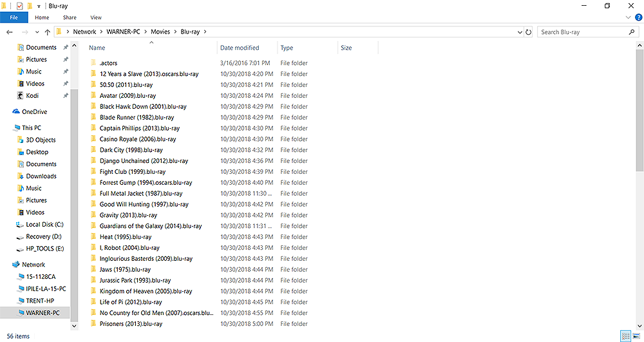The height and width of the screenshot is (342, 644).
Task: Expand the chevron after Blu-ray breadcrumb
Action: 205,32
